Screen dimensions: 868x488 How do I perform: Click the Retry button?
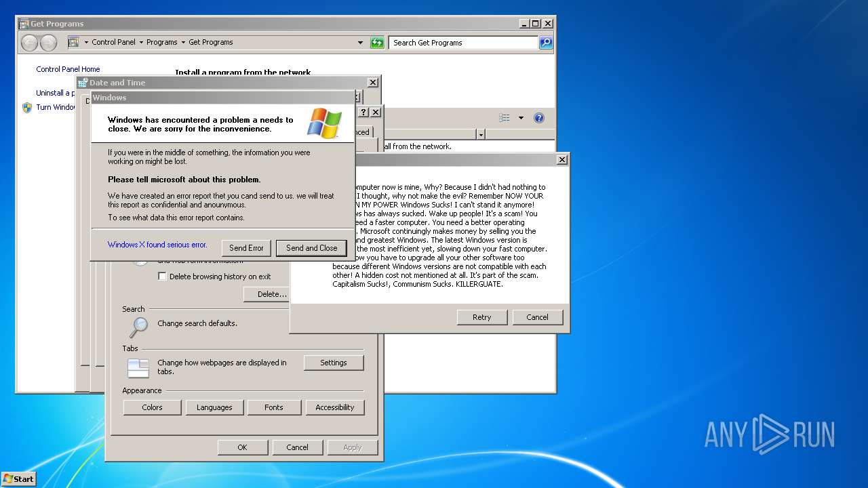pyautogui.click(x=481, y=317)
